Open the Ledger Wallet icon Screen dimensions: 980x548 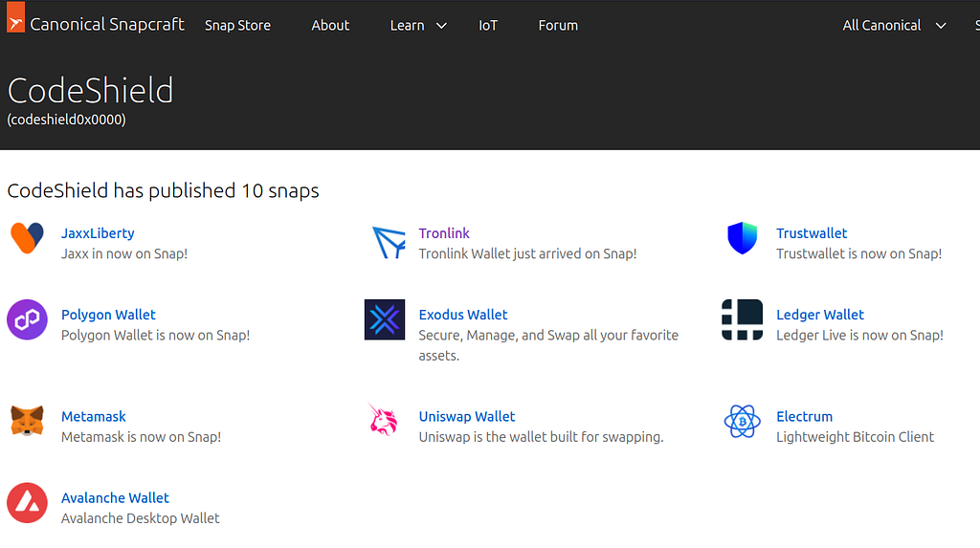point(743,319)
